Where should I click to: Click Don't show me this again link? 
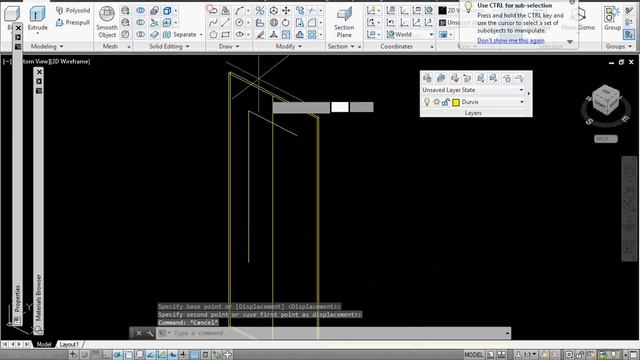[x=511, y=40]
